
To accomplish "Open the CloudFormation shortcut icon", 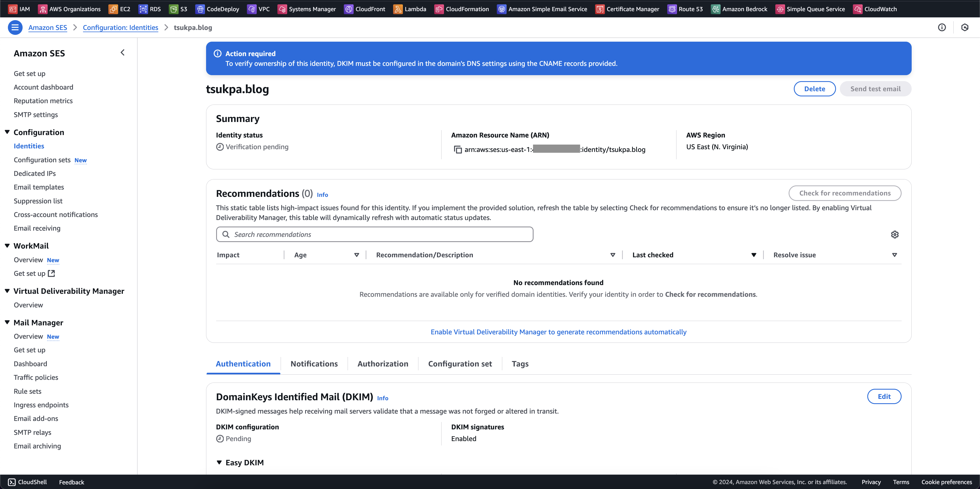I will 439,9.
